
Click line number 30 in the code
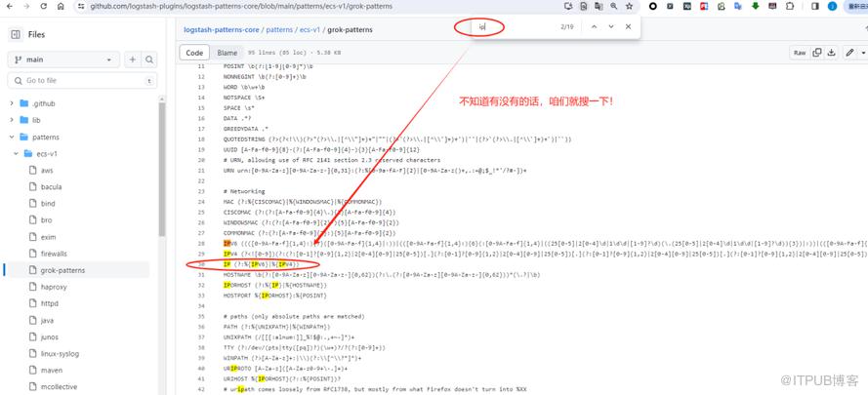click(x=201, y=264)
